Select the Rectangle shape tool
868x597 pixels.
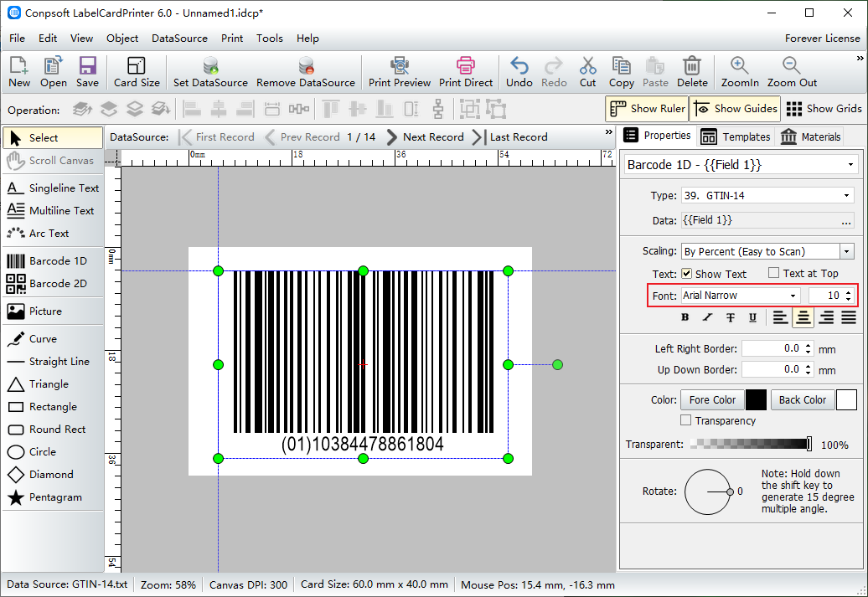click(x=53, y=407)
